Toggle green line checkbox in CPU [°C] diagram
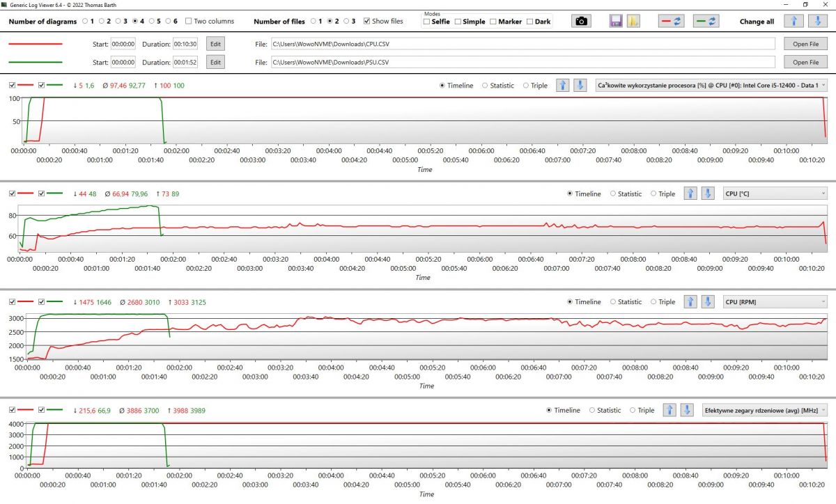The image size is (836, 504). (41, 194)
